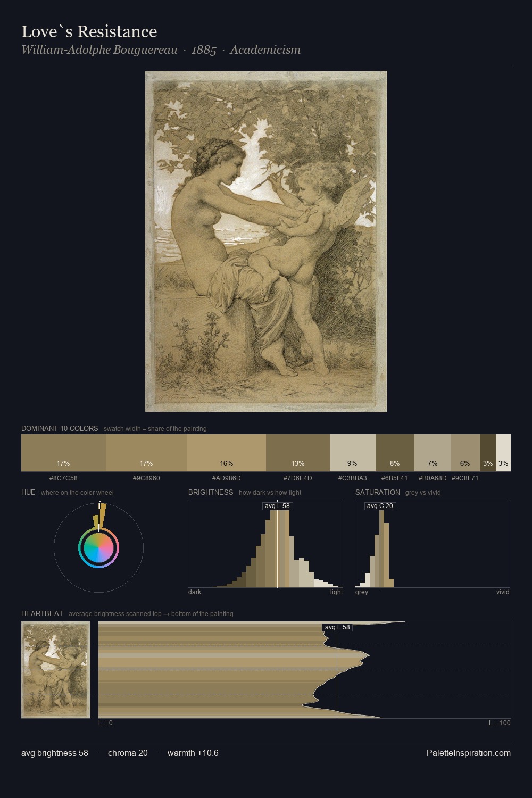Click the hex label #9C8F71
Viewport: 532px width, 798px height.
tap(465, 478)
